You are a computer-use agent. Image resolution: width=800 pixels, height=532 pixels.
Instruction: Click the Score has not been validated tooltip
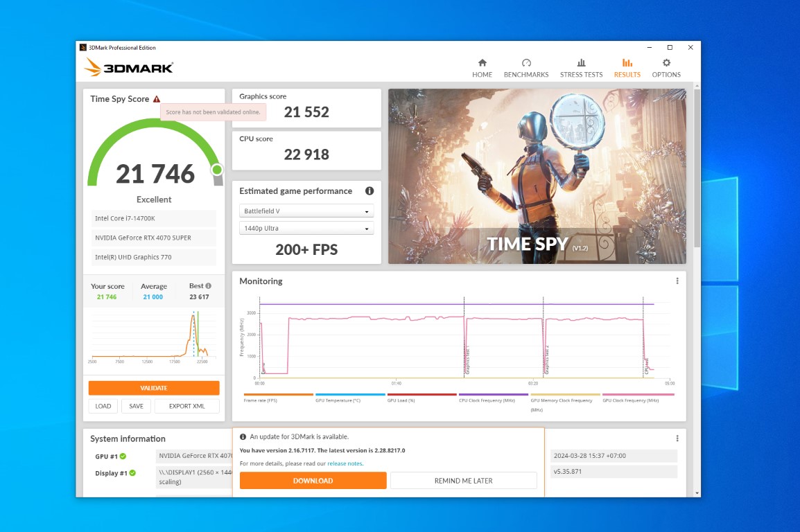214,112
